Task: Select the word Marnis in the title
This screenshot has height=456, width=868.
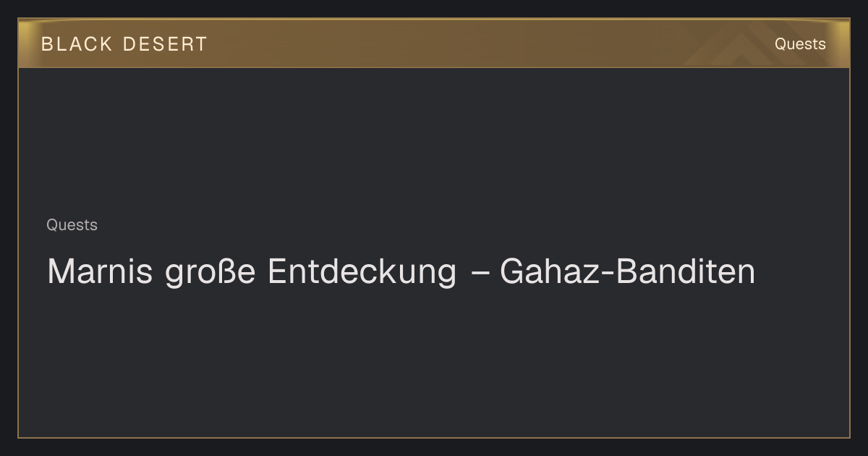Action: click(x=100, y=271)
